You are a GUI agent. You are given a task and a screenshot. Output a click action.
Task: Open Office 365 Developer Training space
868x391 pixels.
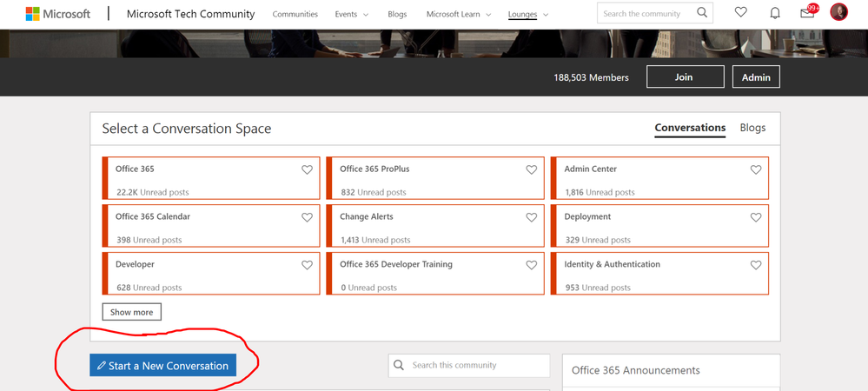tap(435, 273)
